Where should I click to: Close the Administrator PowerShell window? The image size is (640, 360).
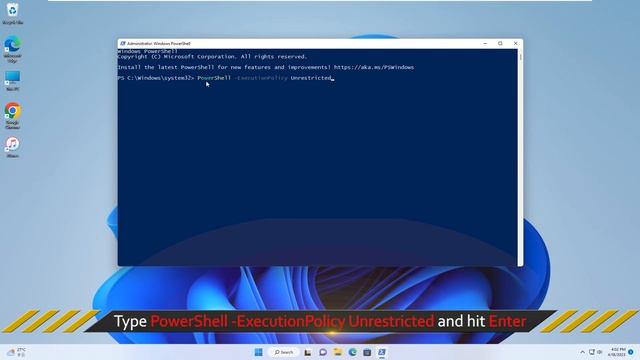pos(516,43)
